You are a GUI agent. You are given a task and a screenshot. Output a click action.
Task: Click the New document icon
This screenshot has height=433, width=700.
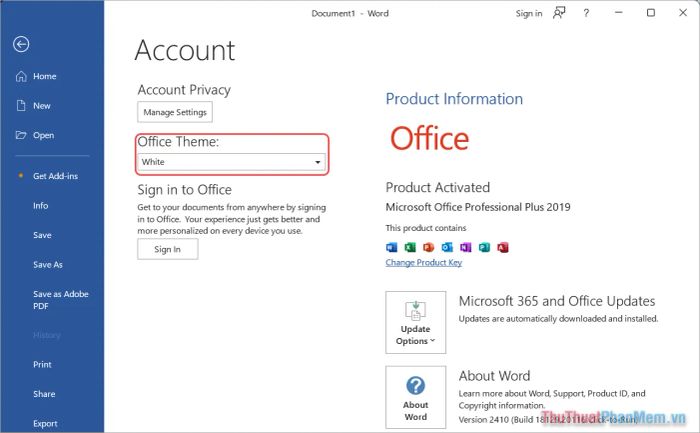pyautogui.click(x=21, y=106)
